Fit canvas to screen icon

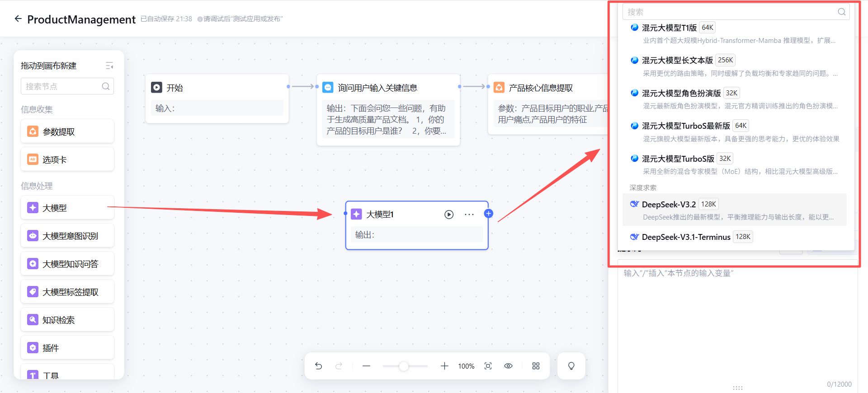(488, 366)
